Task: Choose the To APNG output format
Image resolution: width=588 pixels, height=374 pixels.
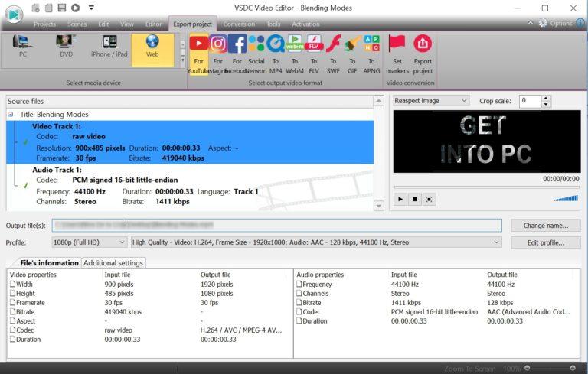Action: pos(371,54)
